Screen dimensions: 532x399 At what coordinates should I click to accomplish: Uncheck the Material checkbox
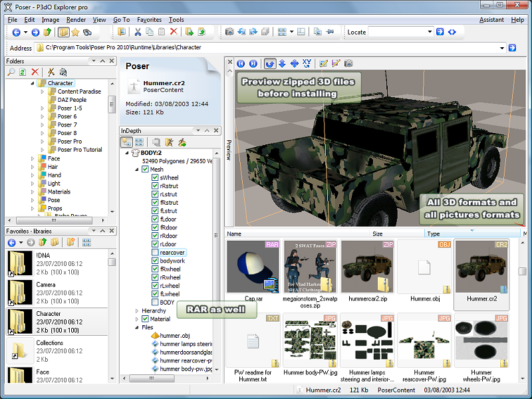pyautogui.click(x=145, y=319)
